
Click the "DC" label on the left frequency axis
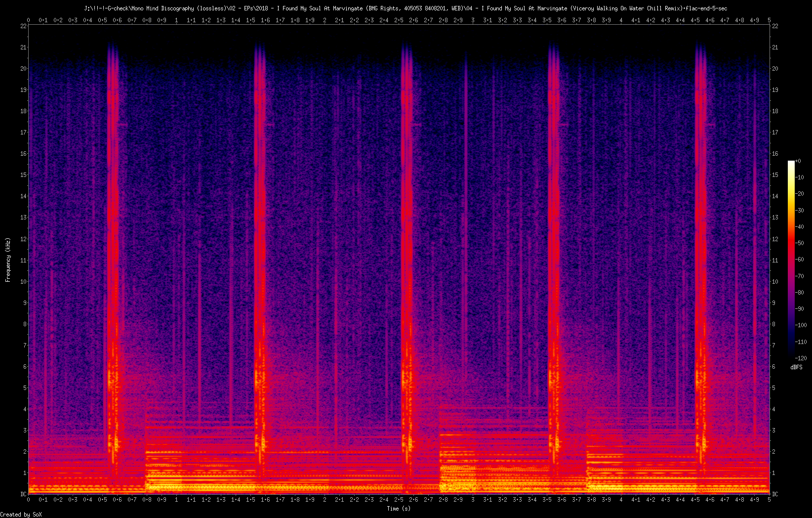click(x=23, y=494)
